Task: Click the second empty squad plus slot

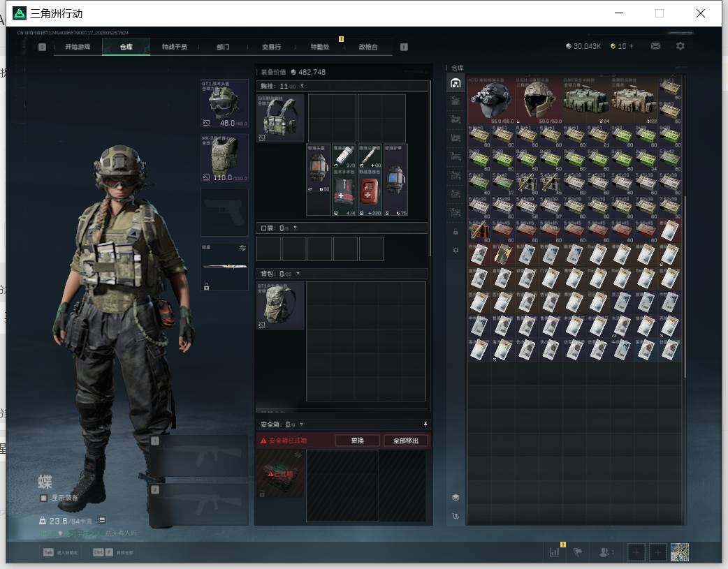Action: (x=657, y=552)
